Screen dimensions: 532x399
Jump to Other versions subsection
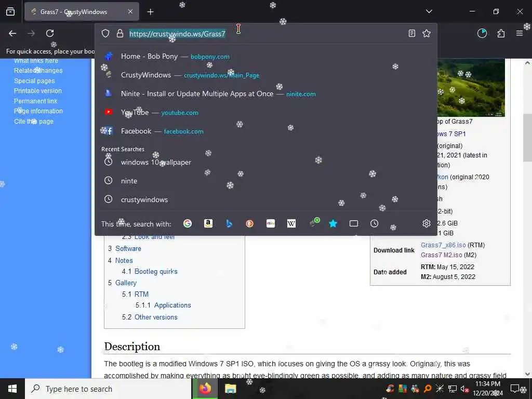[156, 317]
